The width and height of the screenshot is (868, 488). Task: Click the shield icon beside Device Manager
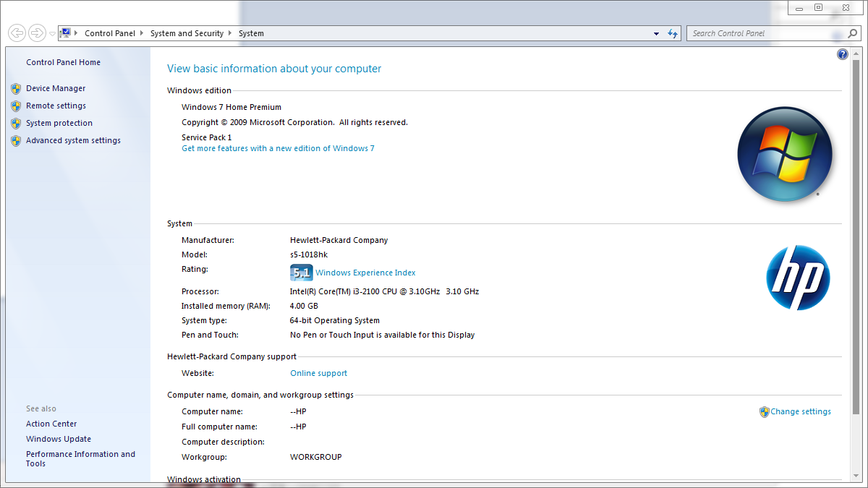click(16, 89)
